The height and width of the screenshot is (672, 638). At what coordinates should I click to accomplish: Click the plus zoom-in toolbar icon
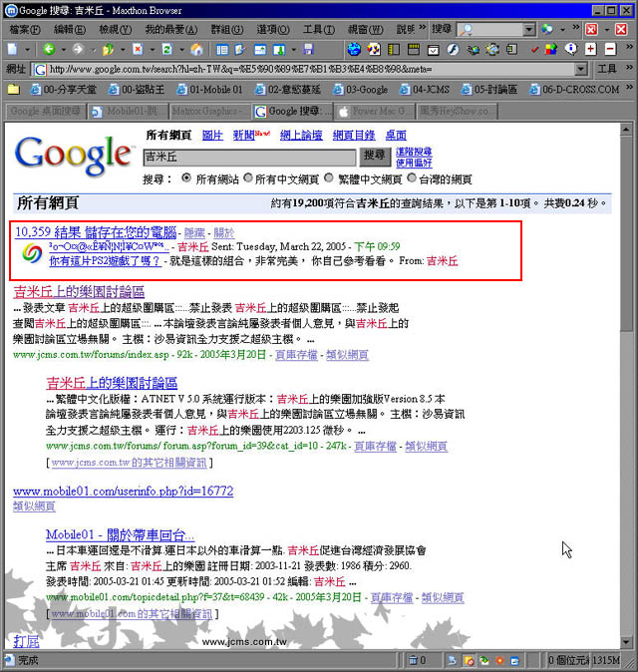pyautogui.click(x=590, y=49)
